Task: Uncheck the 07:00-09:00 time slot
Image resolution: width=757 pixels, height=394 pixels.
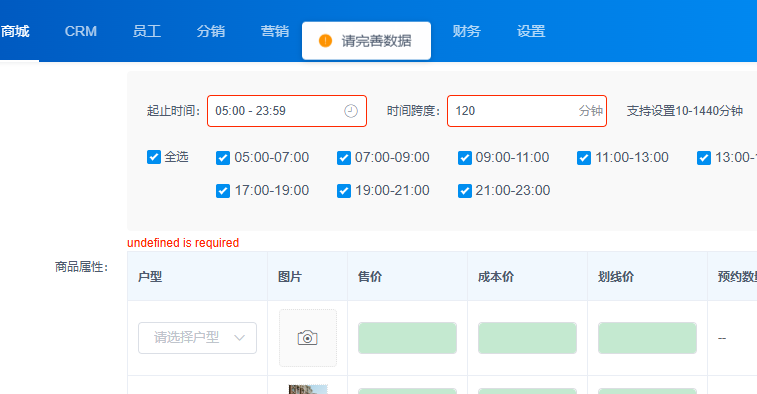Action: [344, 158]
